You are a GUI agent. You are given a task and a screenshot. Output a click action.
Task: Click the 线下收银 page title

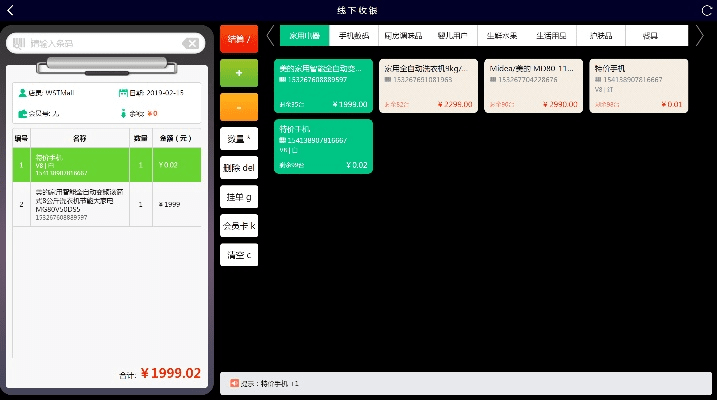pyautogui.click(x=357, y=10)
